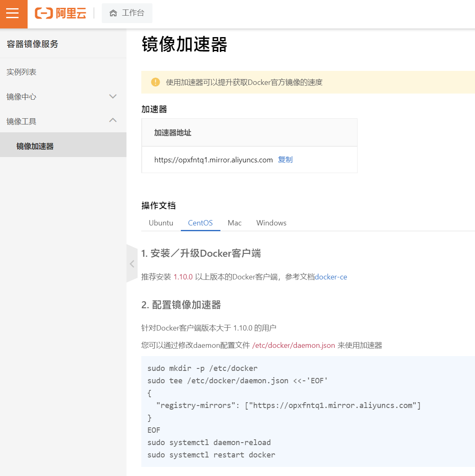Switch to the CentOS tab
Viewport: 475px width, 476px height.
pos(200,223)
